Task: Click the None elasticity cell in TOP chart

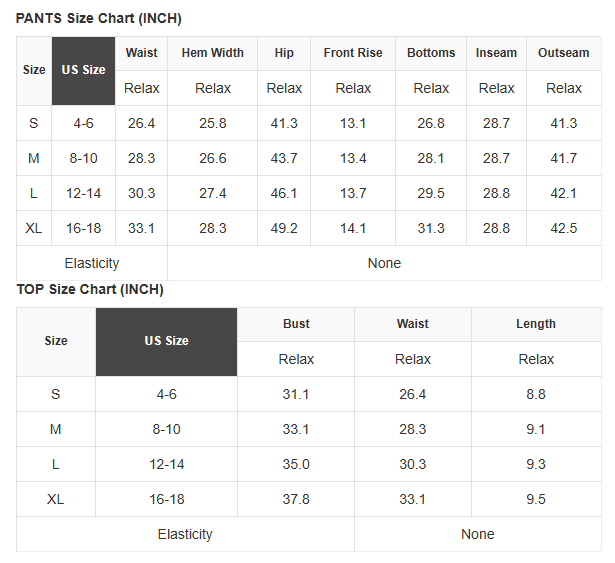Action: point(478,534)
